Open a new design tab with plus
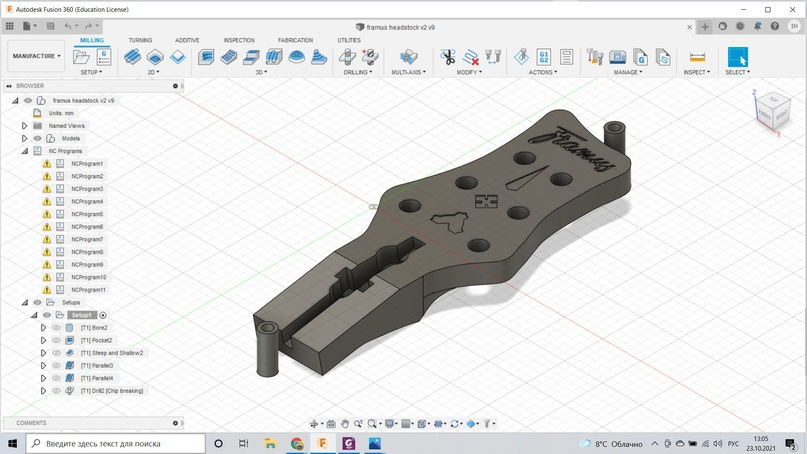Image resolution: width=807 pixels, height=454 pixels. [705, 27]
